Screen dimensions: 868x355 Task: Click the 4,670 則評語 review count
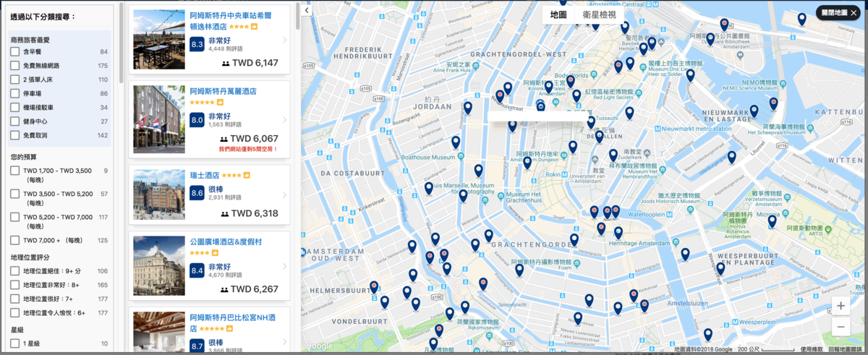click(224, 275)
